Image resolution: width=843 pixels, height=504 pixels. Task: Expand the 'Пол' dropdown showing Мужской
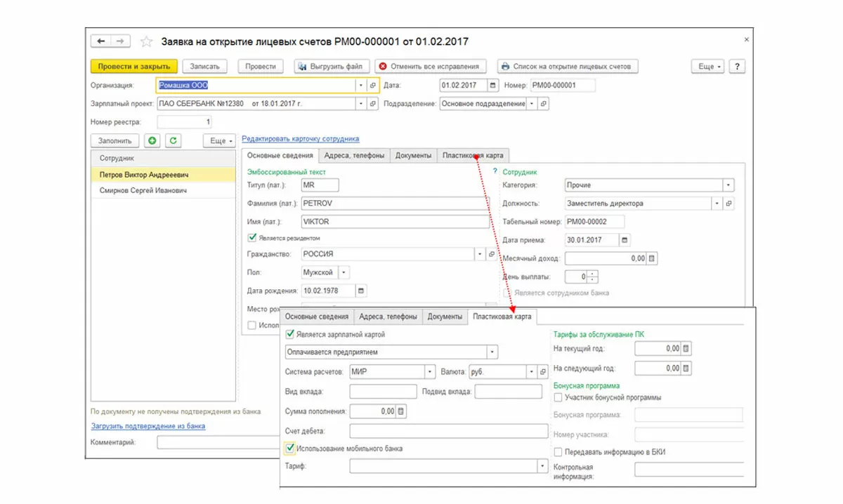tap(344, 272)
